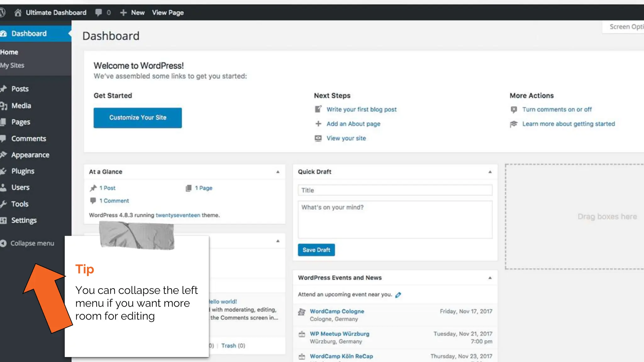Viewport: 644px width, 362px height.
Task: Toggle the Quick Draft panel arrow
Action: click(x=490, y=172)
